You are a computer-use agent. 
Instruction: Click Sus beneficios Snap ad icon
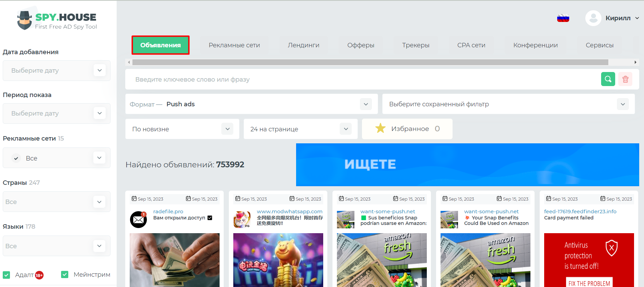tap(346, 219)
